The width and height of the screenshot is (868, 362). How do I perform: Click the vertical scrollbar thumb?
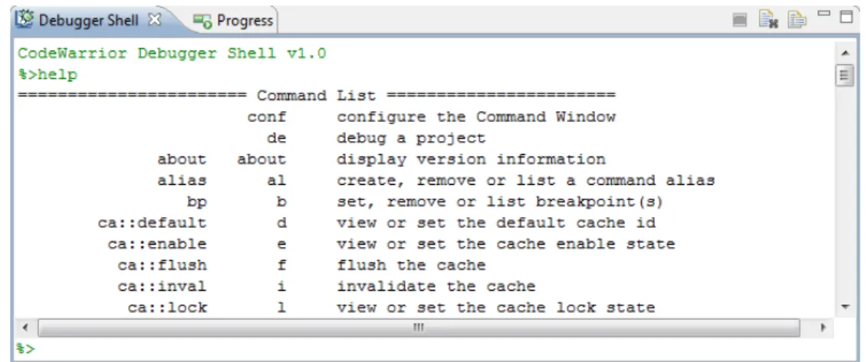tap(845, 74)
